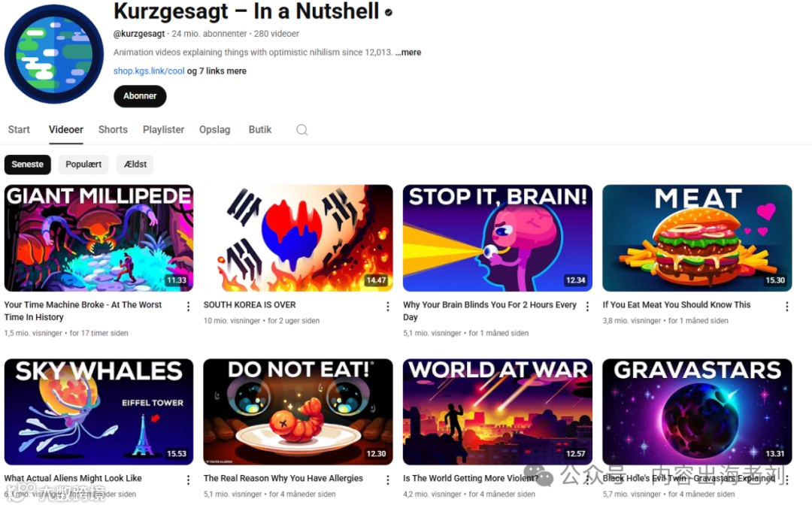This screenshot has width=812, height=508.
Task: Click the Abonner subscribe button
Action: (140, 96)
